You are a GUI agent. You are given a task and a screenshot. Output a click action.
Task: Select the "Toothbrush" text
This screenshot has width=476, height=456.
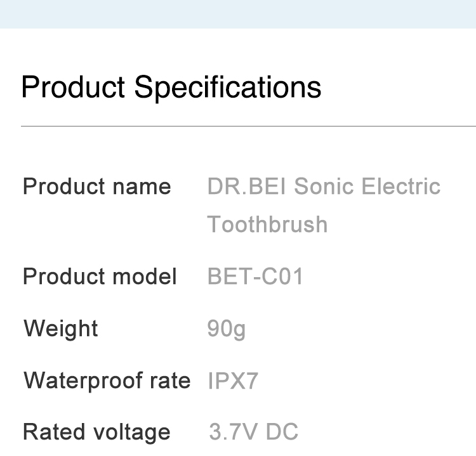pos(267,225)
